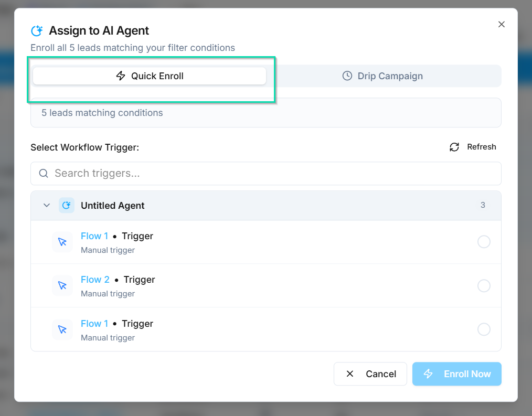This screenshot has height=416, width=532.
Task: Click the cursor icon beside Flow 2
Action: 62,286
